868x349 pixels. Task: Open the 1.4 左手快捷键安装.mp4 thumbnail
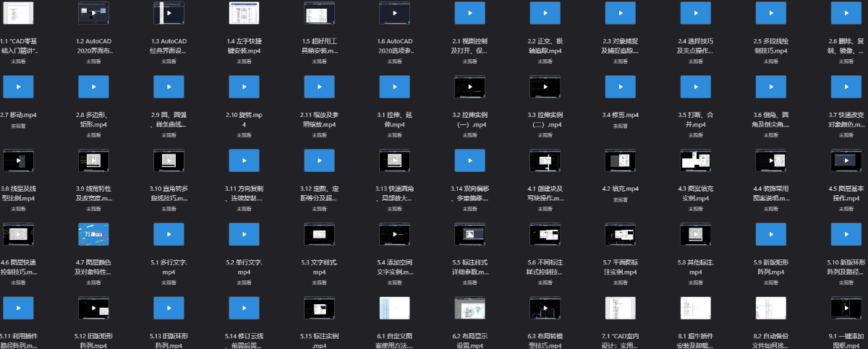pos(244,13)
